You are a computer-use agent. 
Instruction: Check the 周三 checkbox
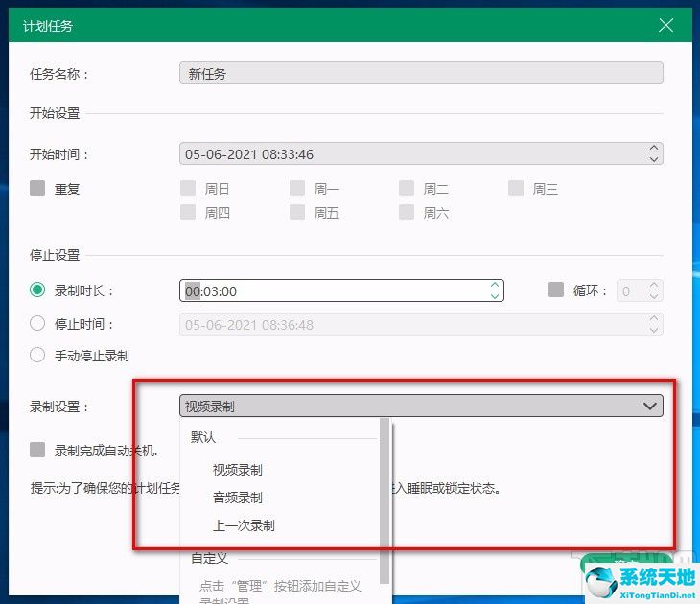516,188
